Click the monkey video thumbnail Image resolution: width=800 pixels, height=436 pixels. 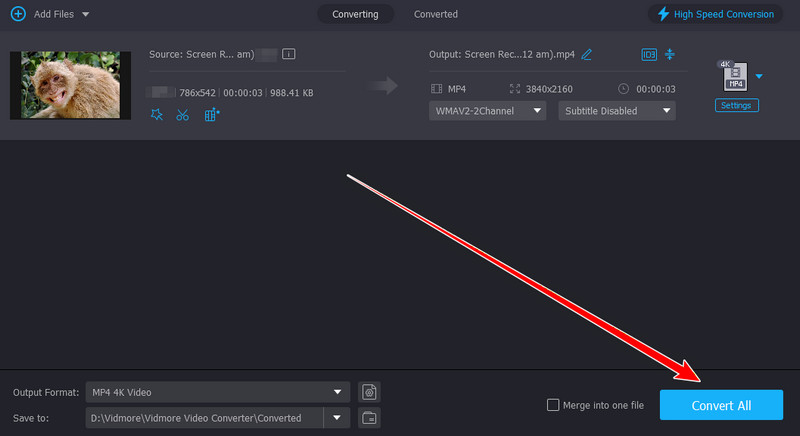70,86
